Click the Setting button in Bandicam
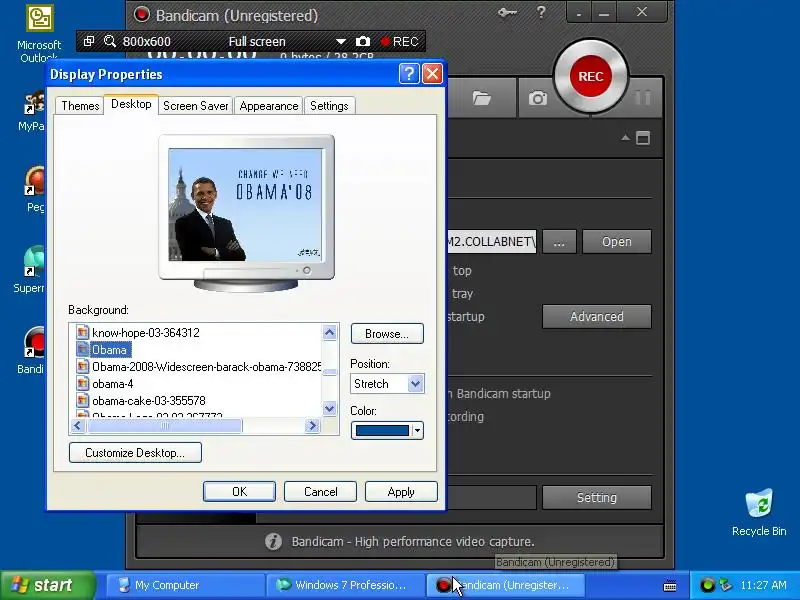The image size is (800, 600). point(596,497)
